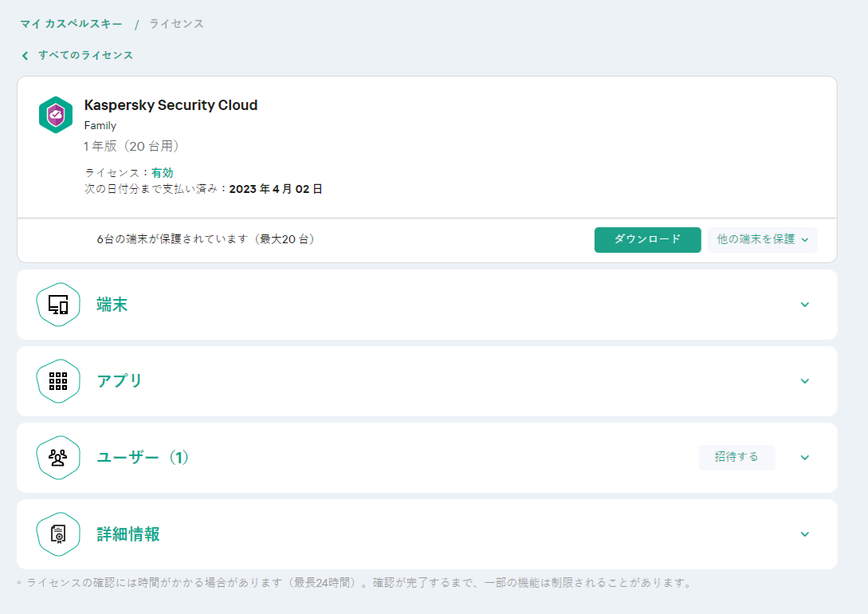This screenshot has width=868, height=614.
Task: Click the 招待する invite button
Action: (x=736, y=458)
